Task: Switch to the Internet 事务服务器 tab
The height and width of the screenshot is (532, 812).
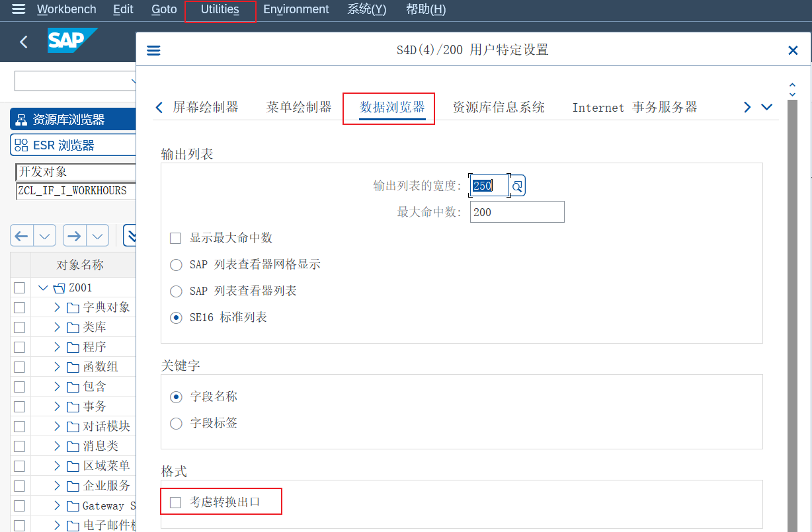Action: pos(635,107)
